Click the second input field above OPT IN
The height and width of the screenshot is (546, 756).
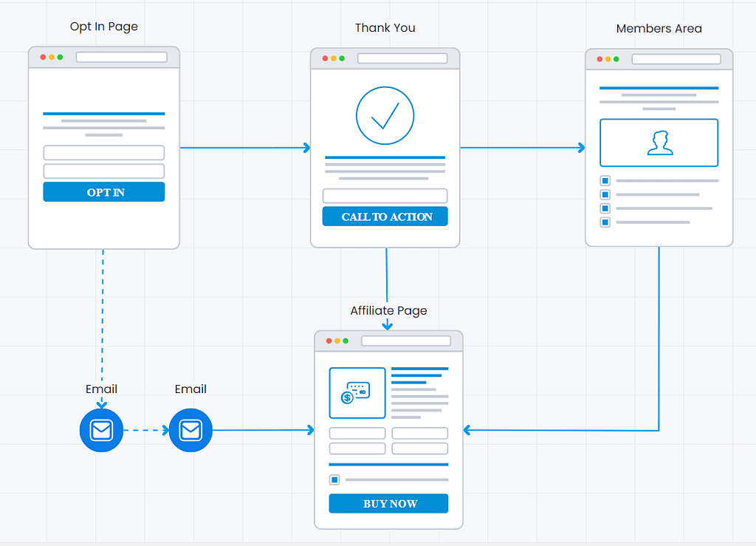(x=103, y=171)
